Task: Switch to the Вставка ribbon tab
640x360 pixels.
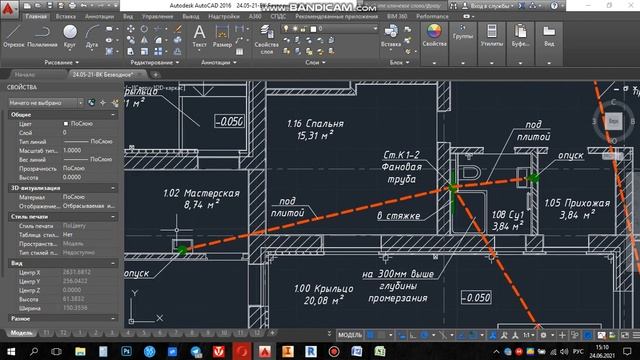Action: pyautogui.click(x=65, y=16)
